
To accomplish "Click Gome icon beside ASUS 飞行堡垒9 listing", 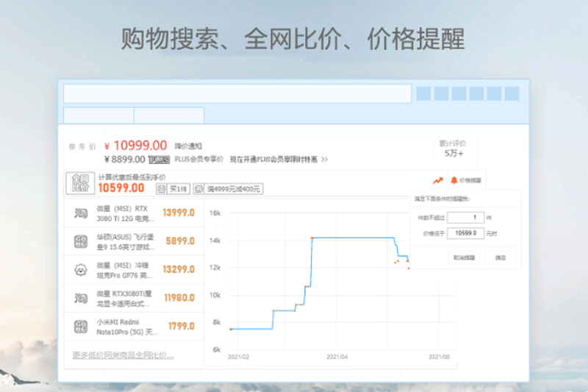I will pos(81,241).
